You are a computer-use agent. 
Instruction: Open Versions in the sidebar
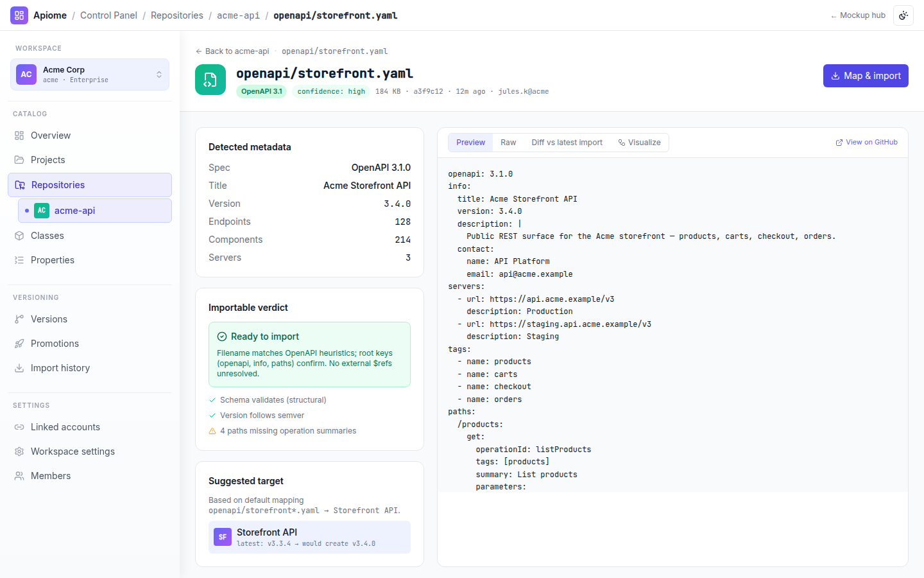click(x=90, y=319)
